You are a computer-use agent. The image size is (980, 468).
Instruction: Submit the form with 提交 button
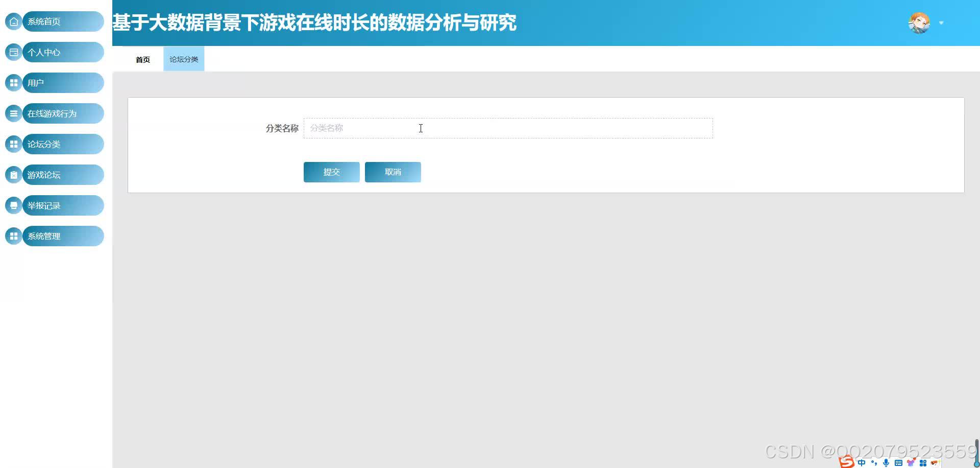(332, 172)
